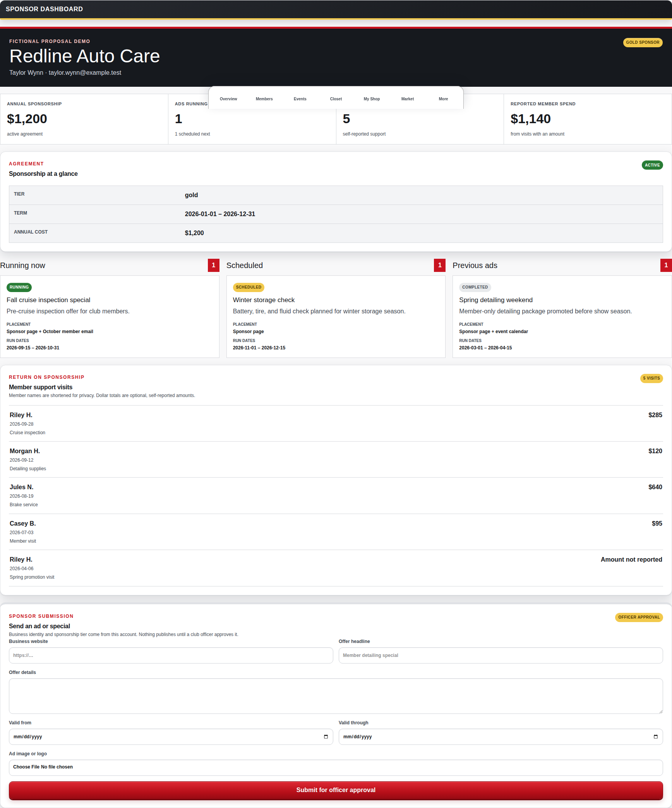Go to the Closet tab
The image size is (672, 808).
[336, 99]
